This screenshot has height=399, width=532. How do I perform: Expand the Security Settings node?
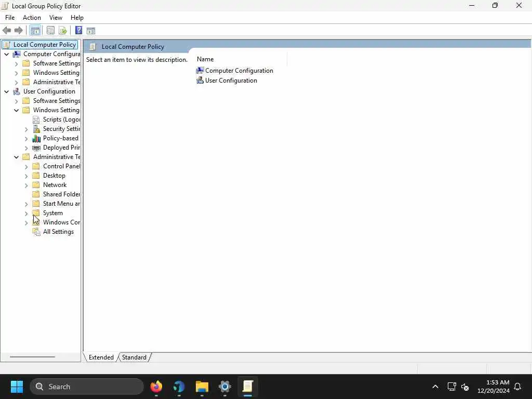click(26, 129)
